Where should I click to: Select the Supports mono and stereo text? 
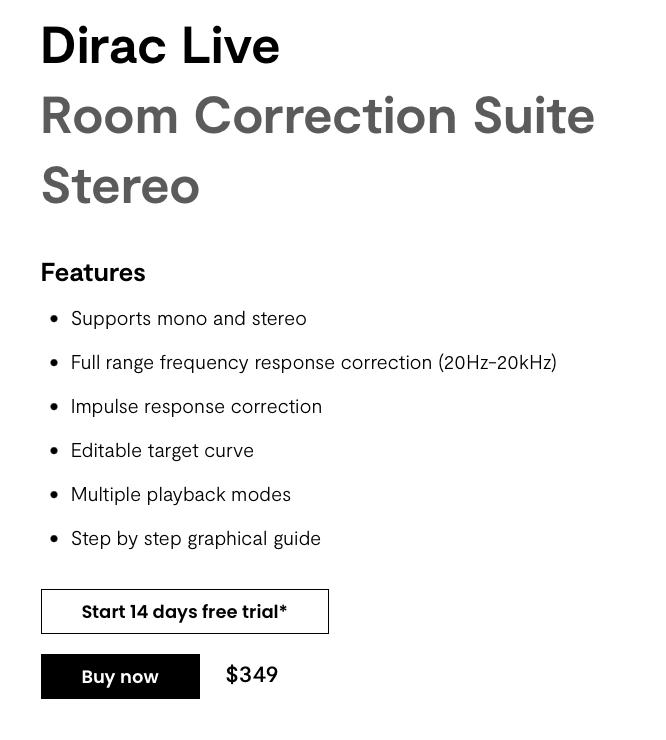tap(188, 318)
